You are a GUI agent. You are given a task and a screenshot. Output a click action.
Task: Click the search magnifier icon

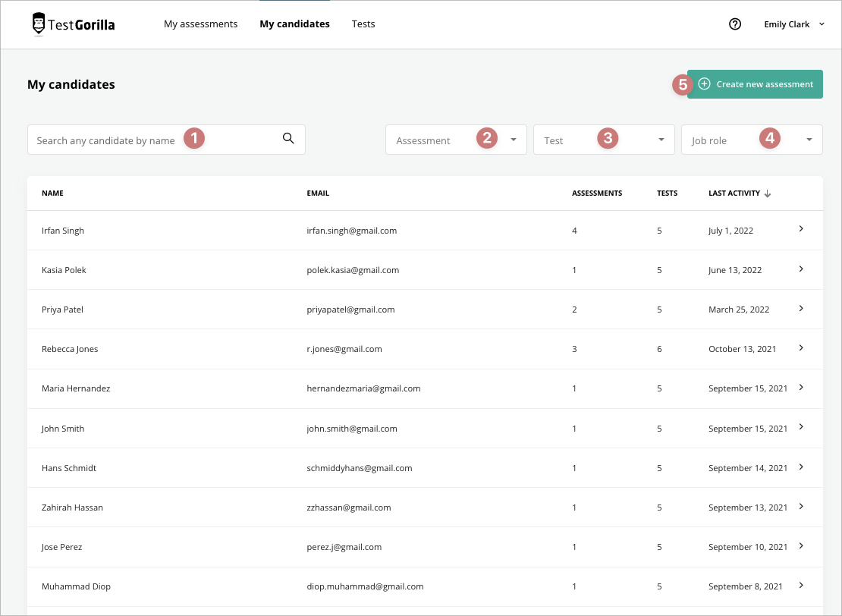(x=287, y=139)
